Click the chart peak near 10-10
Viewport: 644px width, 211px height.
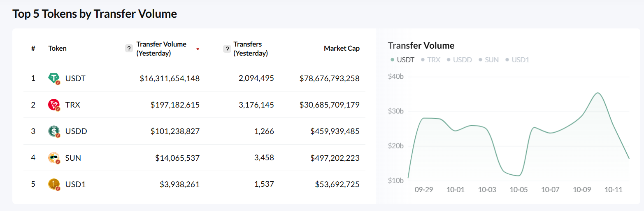pyautogui.click(x=598, y=93)
